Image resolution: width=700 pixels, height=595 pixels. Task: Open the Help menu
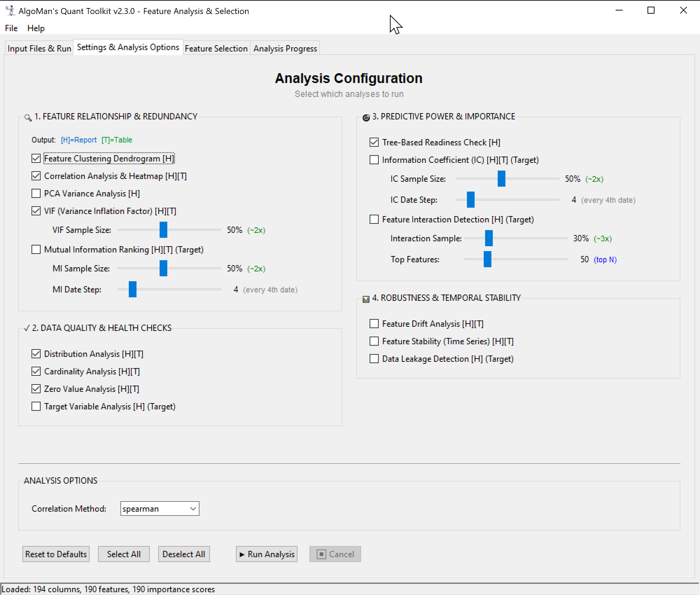(x=36, y=28)
